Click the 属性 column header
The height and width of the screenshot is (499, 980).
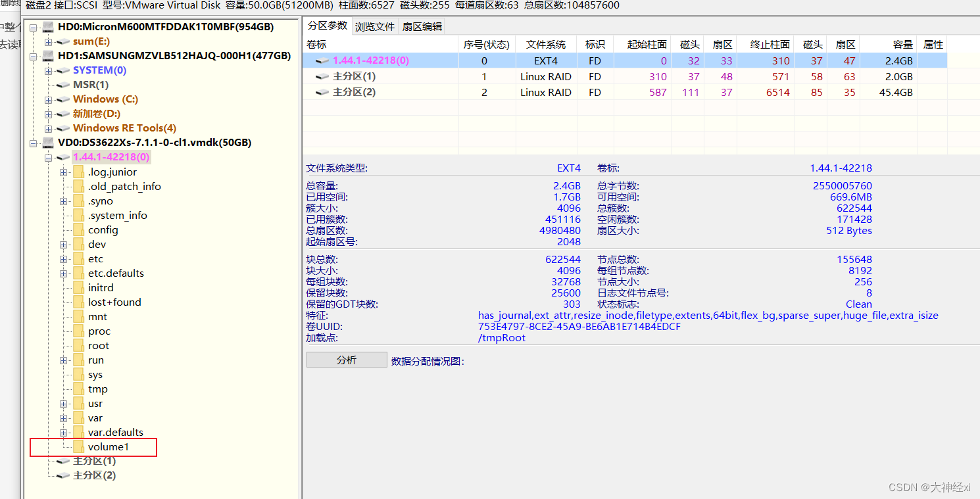pyautogui.click(x=933, y=44)
